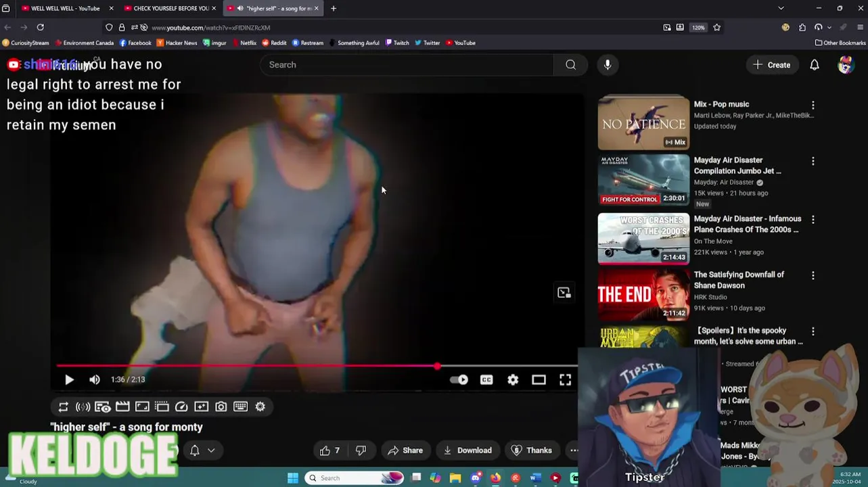This screenshot has height=487, width=868.
Task: Start voice search with microphone
Action: [608, 65]
